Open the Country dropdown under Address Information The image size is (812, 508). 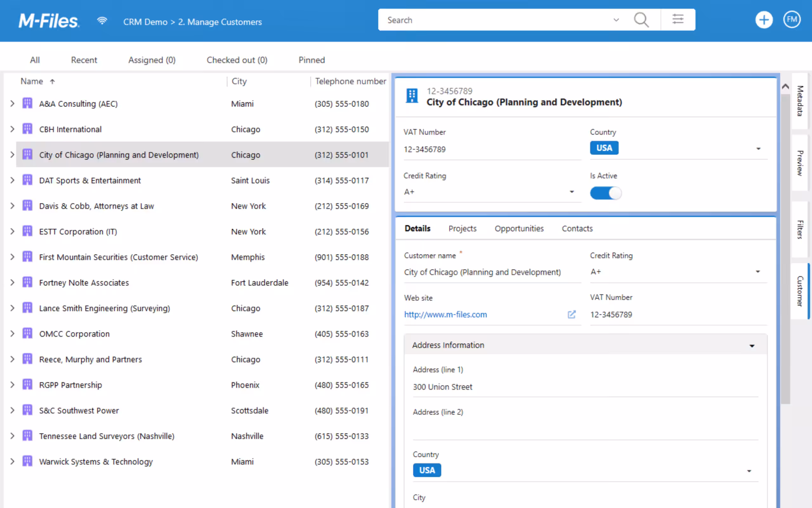point(749,471)
